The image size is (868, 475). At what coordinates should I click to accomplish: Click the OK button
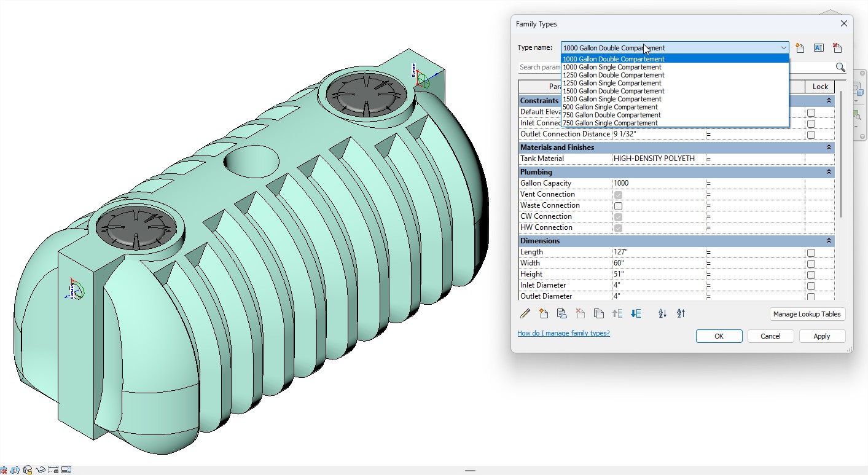pos(719,336)
